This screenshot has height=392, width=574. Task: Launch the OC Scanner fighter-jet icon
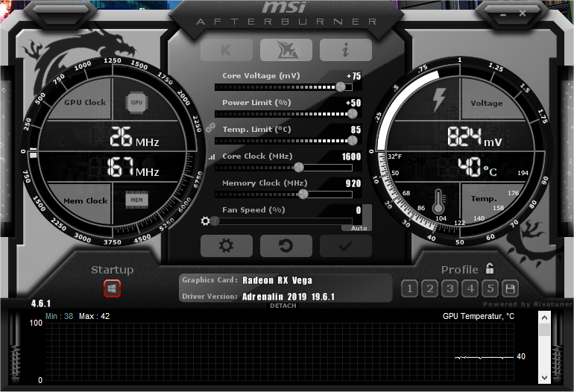point(286,50)
